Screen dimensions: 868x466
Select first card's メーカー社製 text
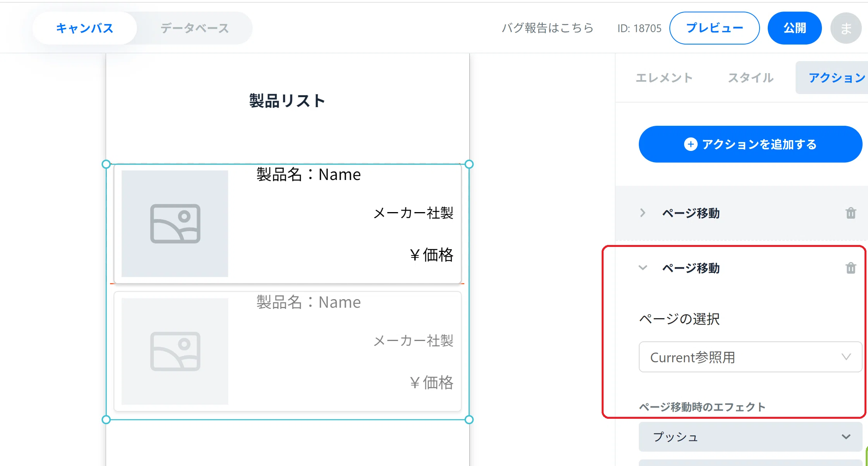413,213
